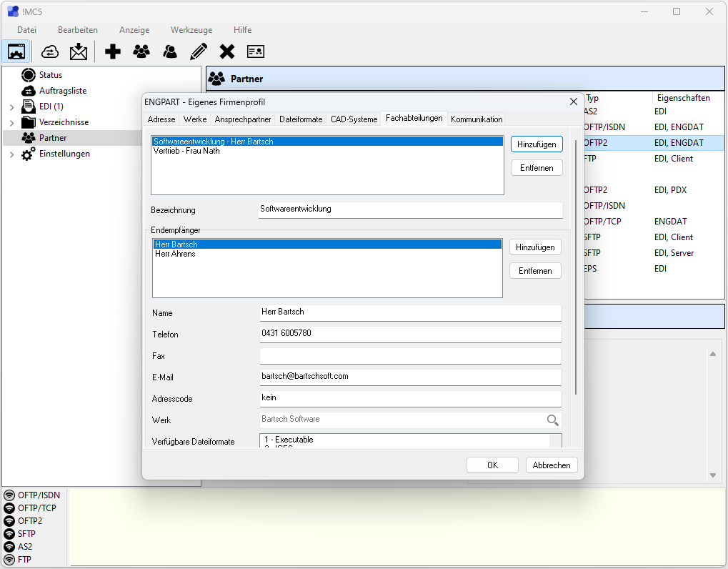This screenshot has width=728, height=569.
Task: Expand the Verzeichnisse tree node
Action: 11,123
